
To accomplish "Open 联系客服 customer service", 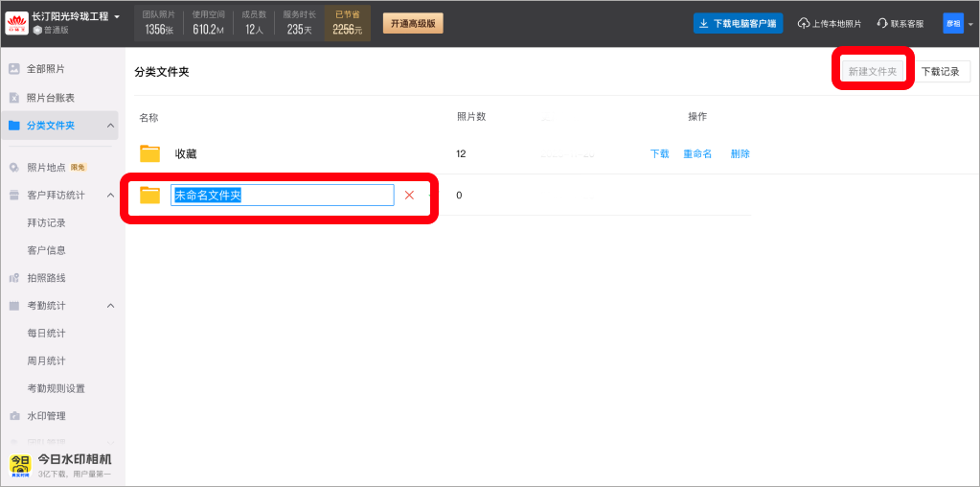I will [900, 24].
